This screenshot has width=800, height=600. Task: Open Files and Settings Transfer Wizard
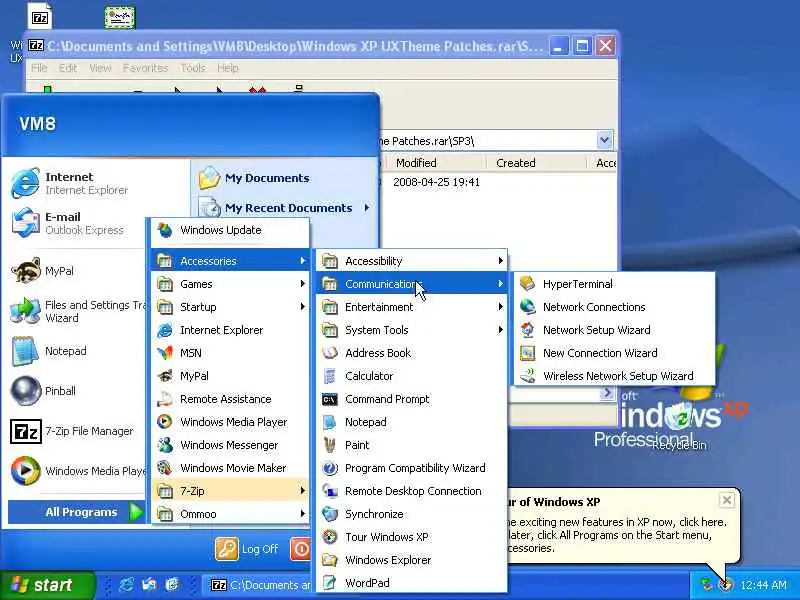[x=77, y=311]
